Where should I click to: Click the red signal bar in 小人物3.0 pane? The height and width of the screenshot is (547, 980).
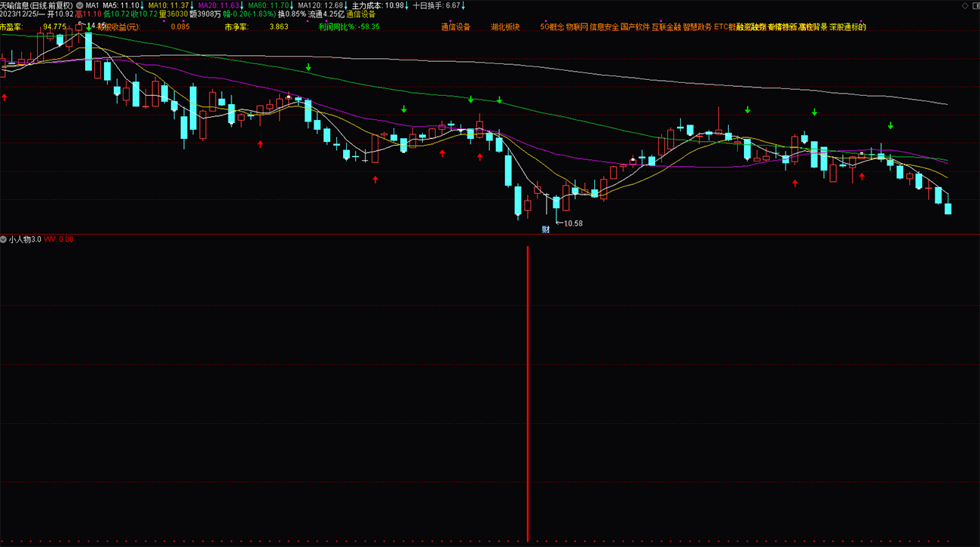point(528,393)
